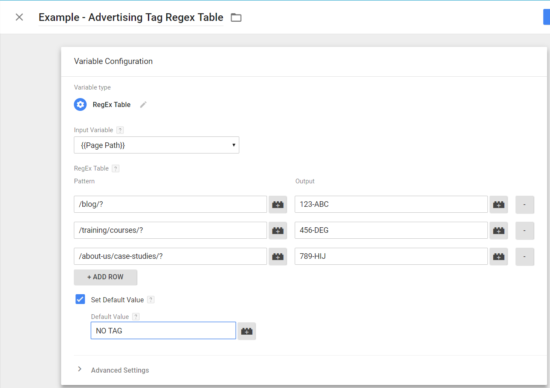The height and width of the screenshot is (388, 550).
Task: Insert variable in 456-DEG output field
Action: pos(498,230)
